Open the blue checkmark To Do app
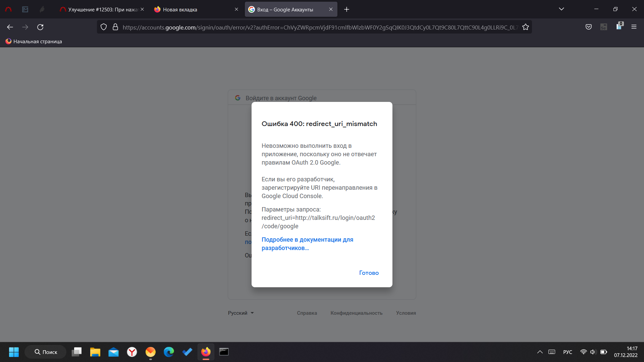 (x=187, y=352)
